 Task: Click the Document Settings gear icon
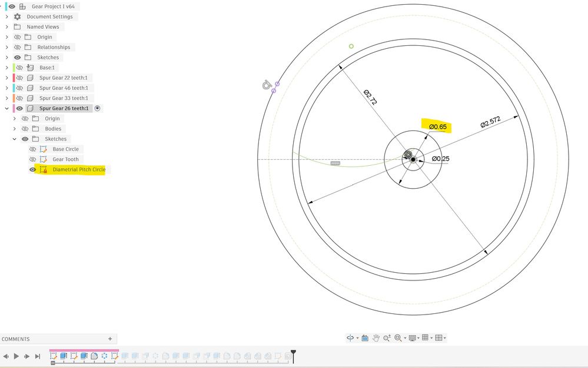point(17,16)
